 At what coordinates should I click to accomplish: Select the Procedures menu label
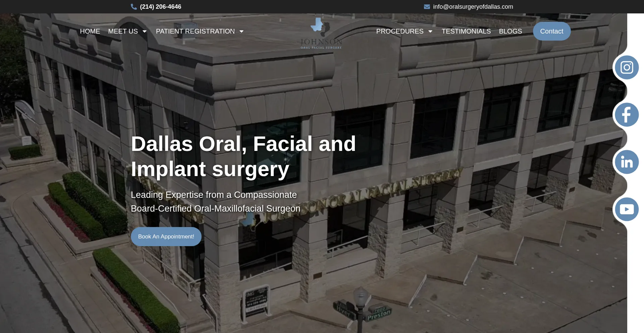coord(399,31)
